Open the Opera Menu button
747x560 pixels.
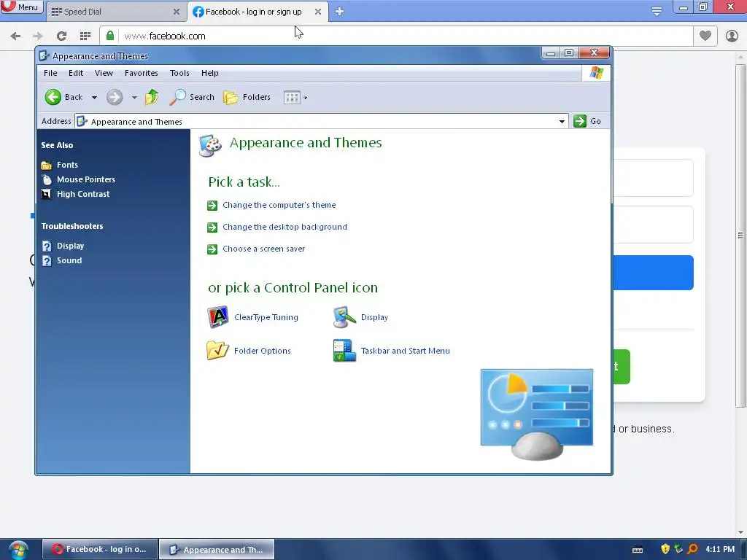21,7
